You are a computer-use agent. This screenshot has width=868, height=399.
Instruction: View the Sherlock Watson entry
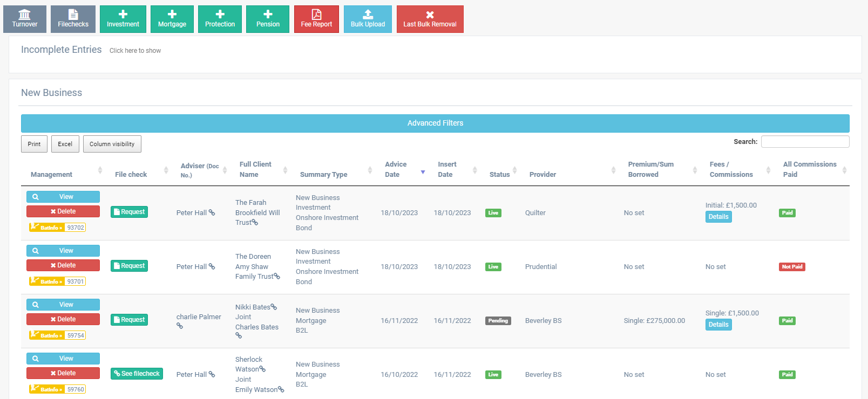63,359
